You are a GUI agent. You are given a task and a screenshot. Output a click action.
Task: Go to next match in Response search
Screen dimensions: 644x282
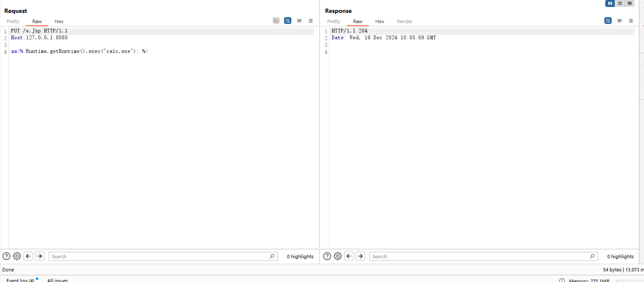[x=360, y=256]
